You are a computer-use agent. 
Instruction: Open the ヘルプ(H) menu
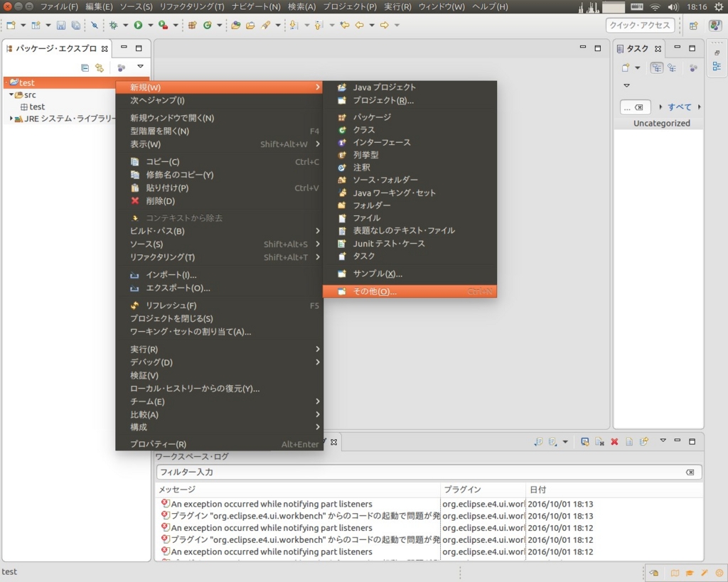[x=490, y=7]
